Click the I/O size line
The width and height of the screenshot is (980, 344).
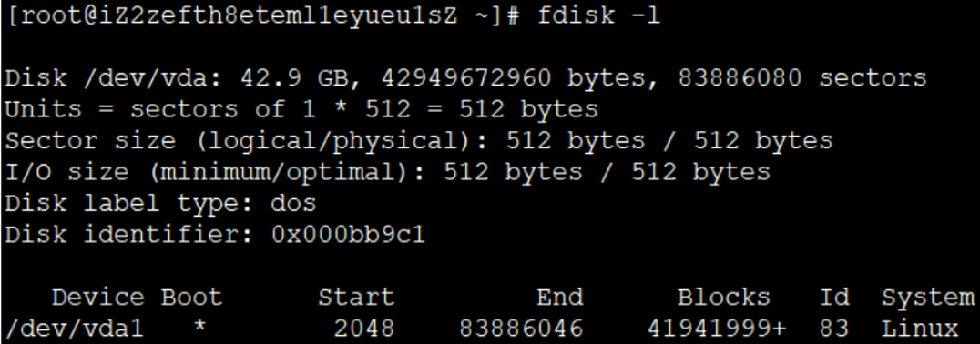(387, 172)
